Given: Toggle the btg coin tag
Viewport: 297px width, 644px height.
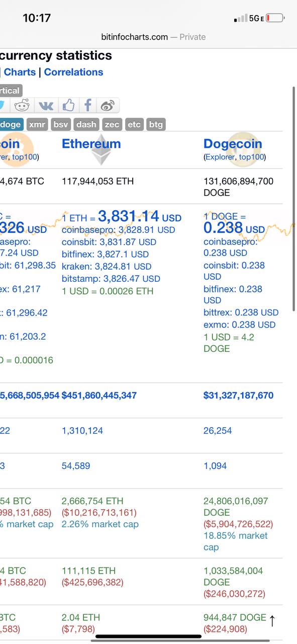Looking at the screenshot, I should click(x=156, y=124).
